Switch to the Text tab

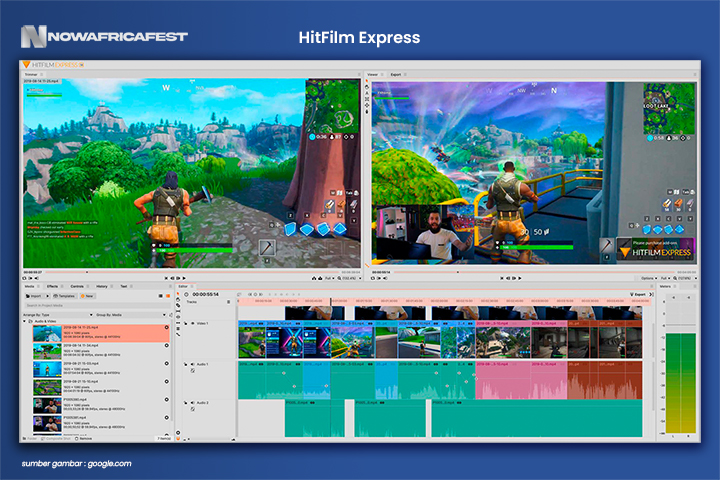click(x=124, y=286)
